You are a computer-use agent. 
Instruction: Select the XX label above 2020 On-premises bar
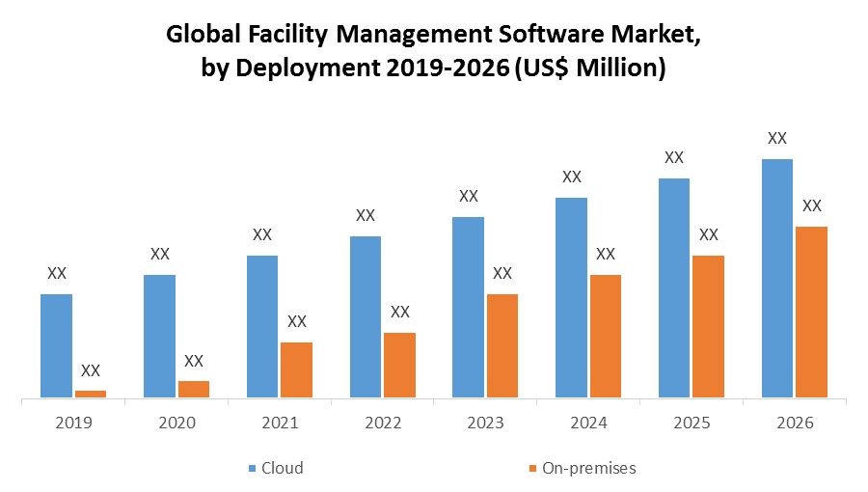coord(194,361)
